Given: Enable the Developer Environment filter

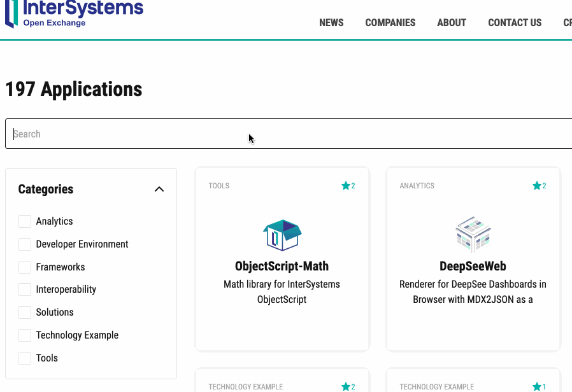Looking at the screenshot, I should [25, 244].
